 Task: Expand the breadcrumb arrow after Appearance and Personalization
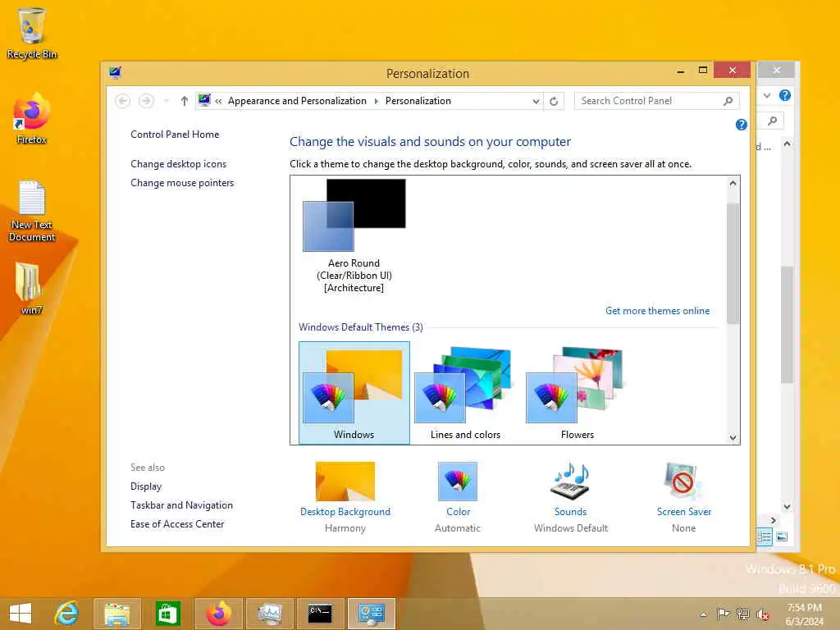tap(376, 101)
